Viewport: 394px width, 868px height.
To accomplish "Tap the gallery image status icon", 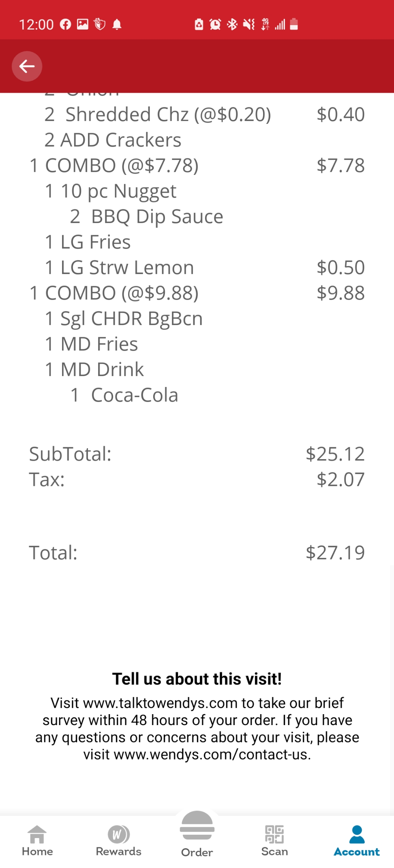I will [83, 25].
